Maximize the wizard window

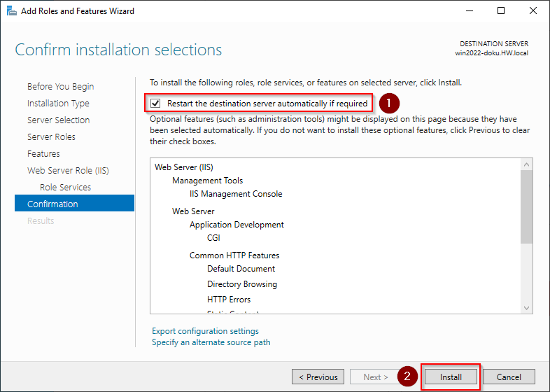coord(501,11)
